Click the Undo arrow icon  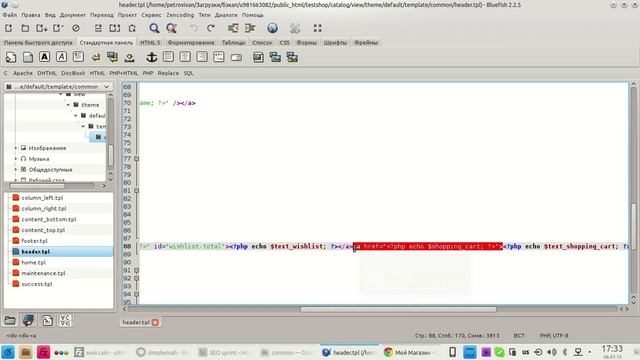point(193,28)
